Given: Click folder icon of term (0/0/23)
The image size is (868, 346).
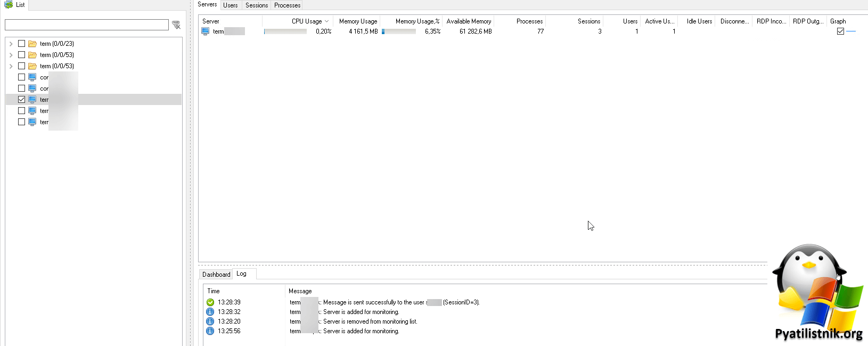Looking at the screenshot, I should (x=32, y=44).
